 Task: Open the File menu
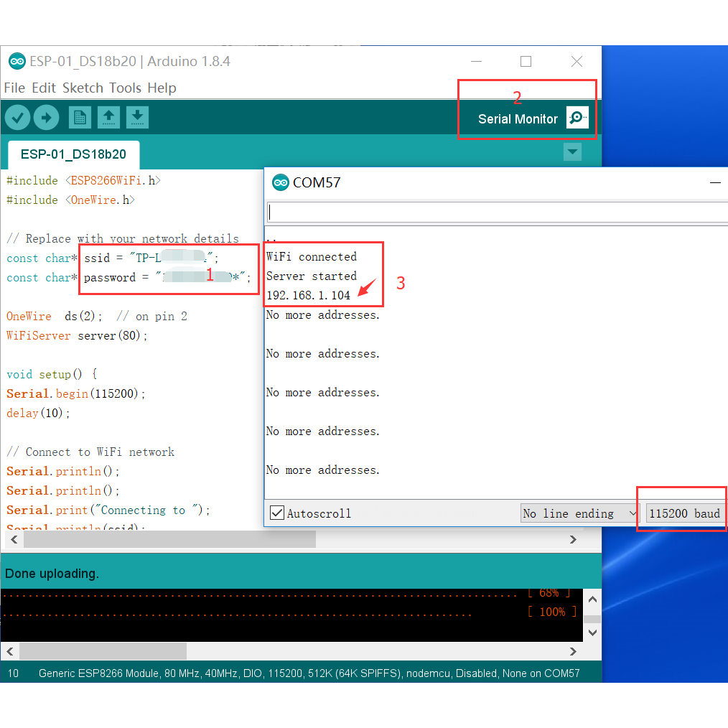point(14,88)
